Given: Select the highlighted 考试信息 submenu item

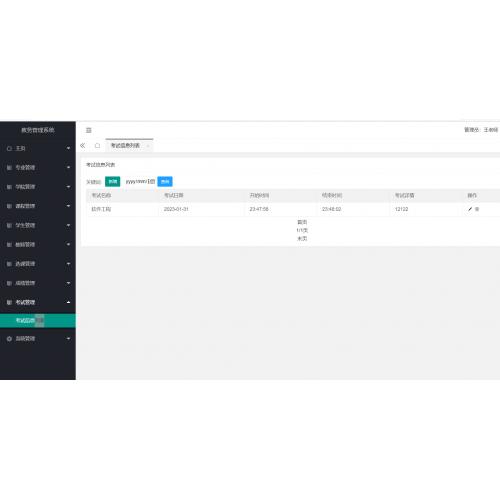Looking at the screenshot, I should [38, 321].
